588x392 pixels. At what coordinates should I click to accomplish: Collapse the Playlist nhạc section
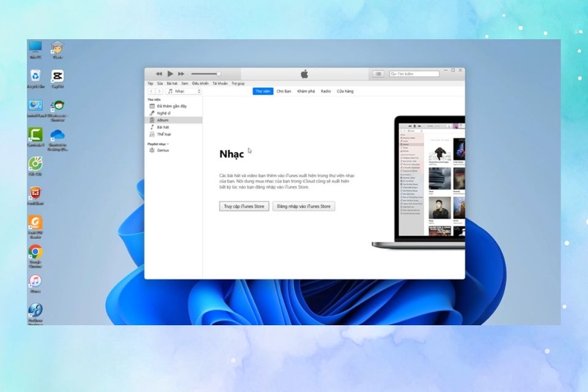[x=158, y=144]
